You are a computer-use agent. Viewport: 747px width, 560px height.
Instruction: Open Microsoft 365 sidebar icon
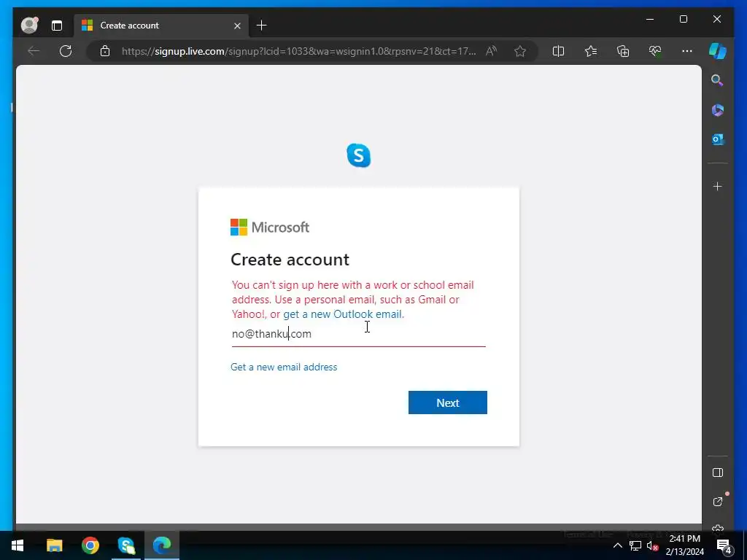718,110
